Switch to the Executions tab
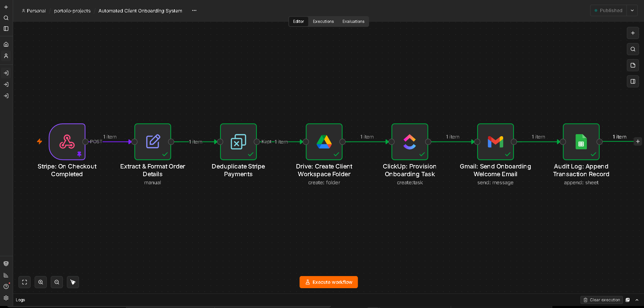This screenshot has height=308, width=644. point(323,22)
